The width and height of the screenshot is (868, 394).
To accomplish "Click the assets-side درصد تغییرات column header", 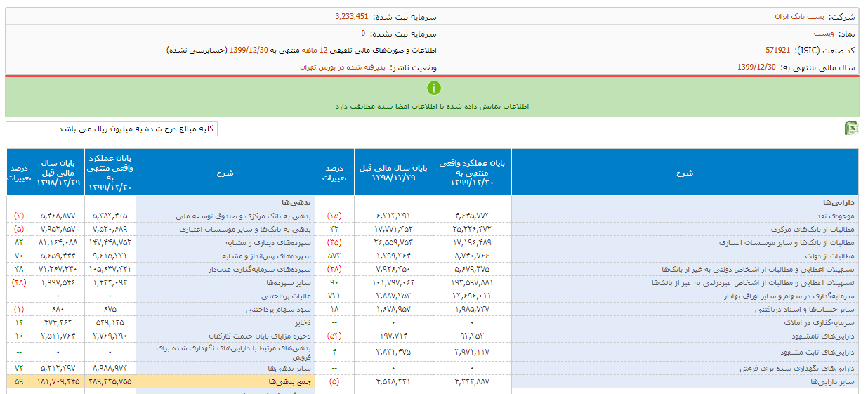I will [x=334, y=172].
